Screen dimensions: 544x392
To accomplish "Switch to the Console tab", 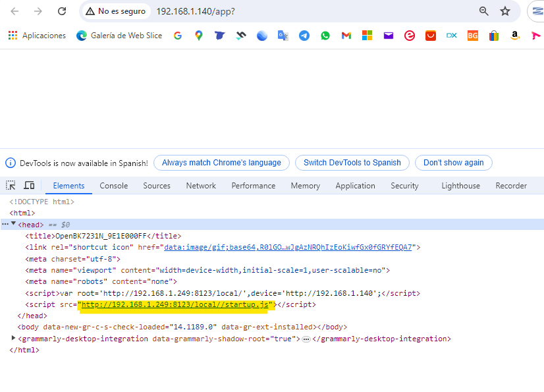I will click(x=114, y=186).
